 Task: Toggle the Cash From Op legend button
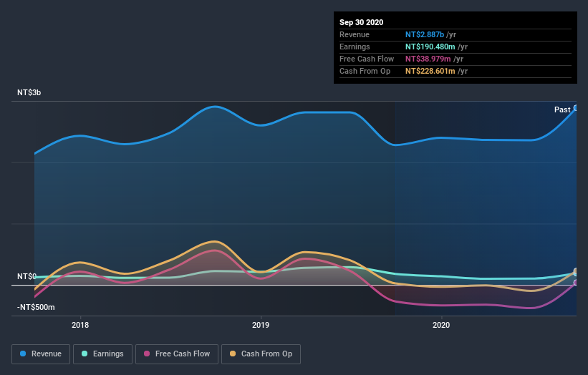click(261, 354)
